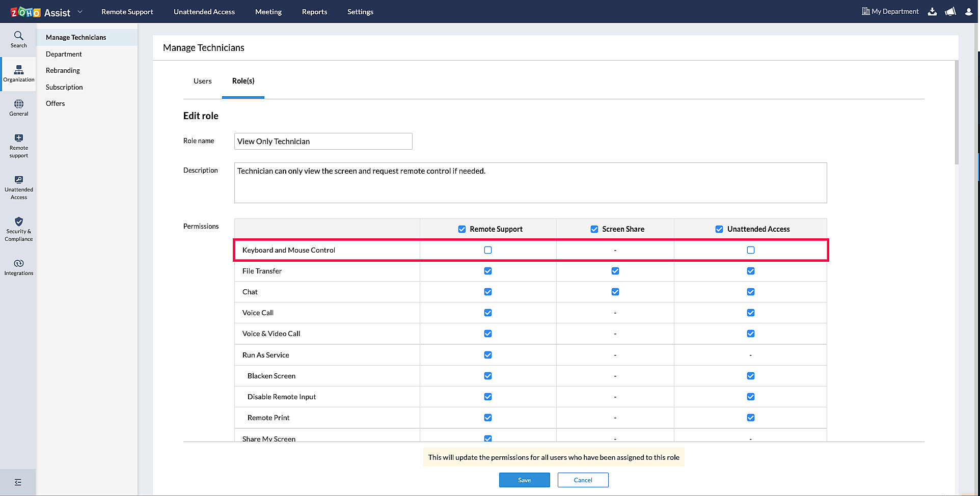Image resolution: width=980 pixels, height=496 pixels.
Task: Open the Reports menu
Action: pos(314,12)
